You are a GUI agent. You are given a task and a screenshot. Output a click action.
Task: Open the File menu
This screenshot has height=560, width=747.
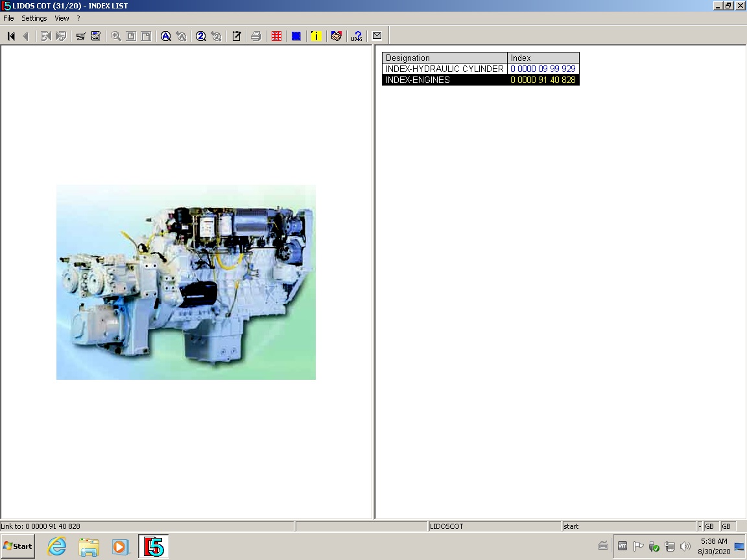(x=8, y=18)
